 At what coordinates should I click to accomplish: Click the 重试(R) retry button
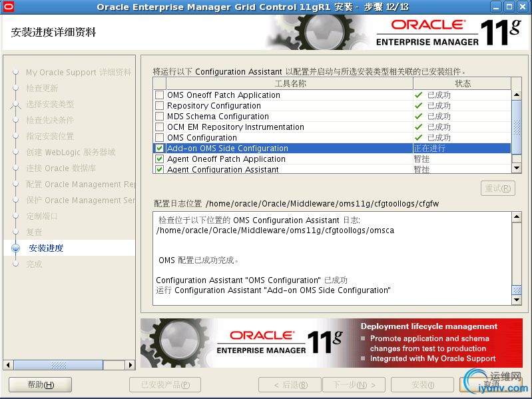(x=498, y=189)
